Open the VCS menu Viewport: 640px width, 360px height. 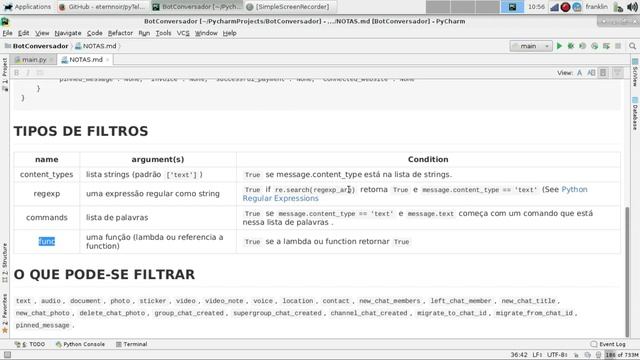tap(183, 33)
